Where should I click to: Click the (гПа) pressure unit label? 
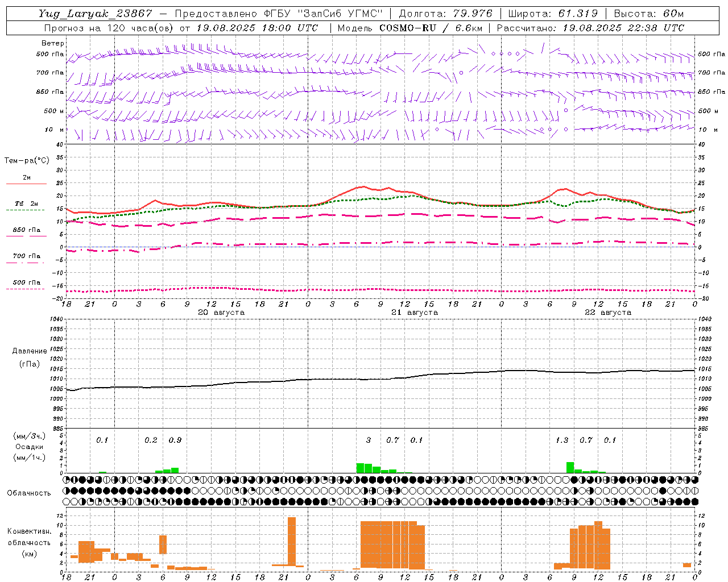pyautogui.click(x=30, y=364)
